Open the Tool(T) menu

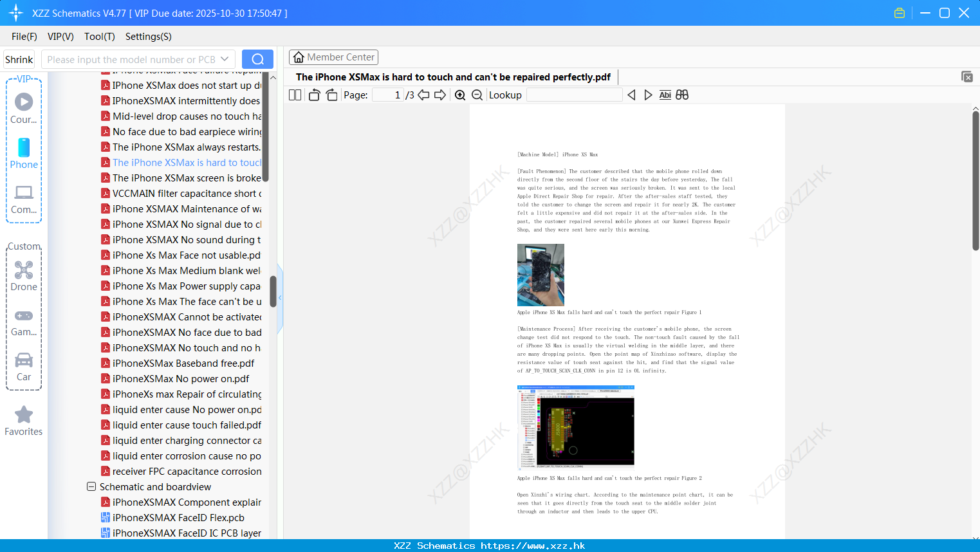(x=100, y=37)
